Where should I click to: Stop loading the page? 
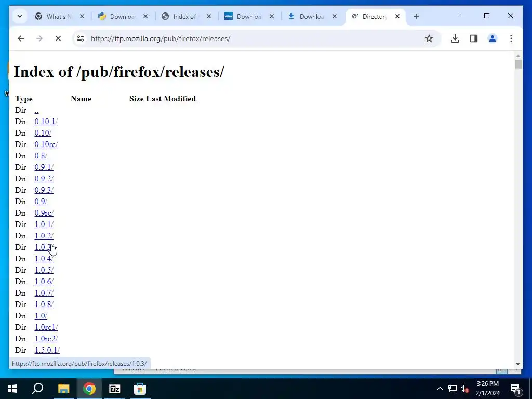pyautogui.click(x=58, y=38)
